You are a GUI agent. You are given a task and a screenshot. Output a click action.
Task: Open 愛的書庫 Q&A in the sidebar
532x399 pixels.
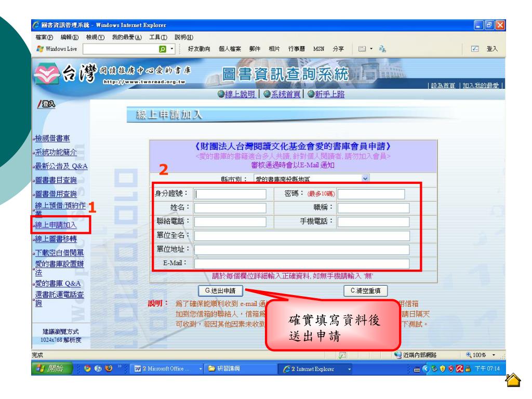pos(58,284)
